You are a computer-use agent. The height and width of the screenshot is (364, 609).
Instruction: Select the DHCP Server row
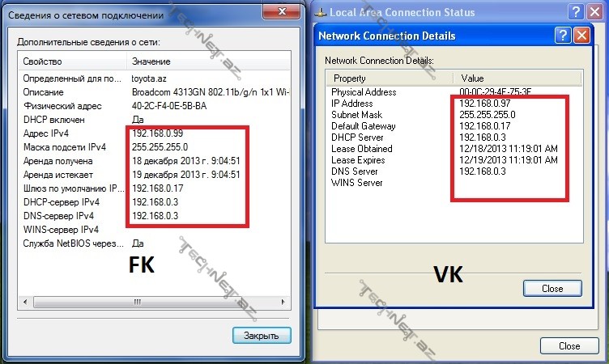tap(454, 138)
